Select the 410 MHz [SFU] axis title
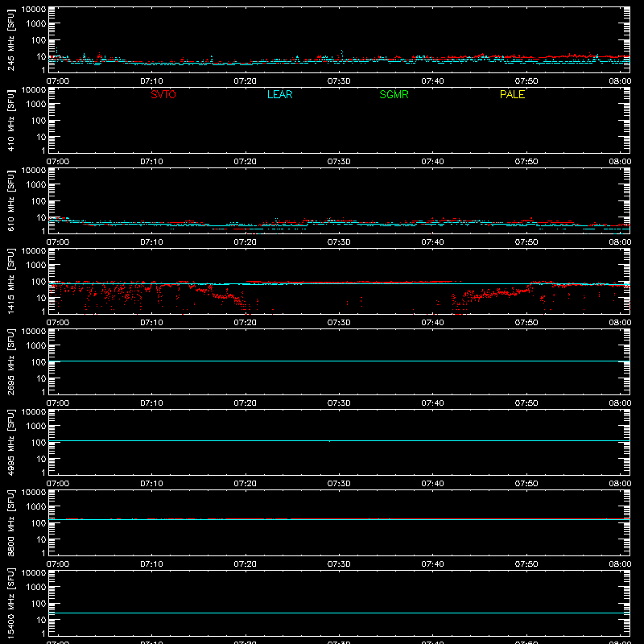The image size is (644, 644). coord(10,121)
